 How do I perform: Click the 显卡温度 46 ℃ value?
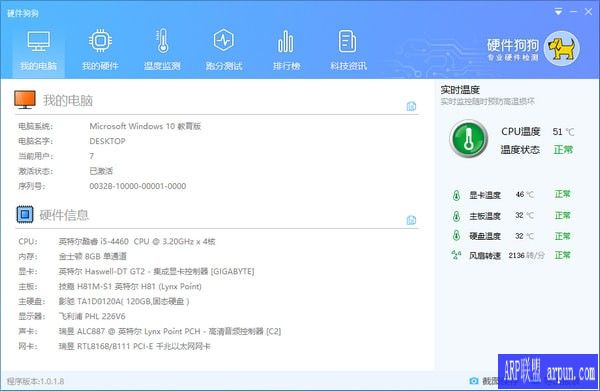tap(525, 194)
